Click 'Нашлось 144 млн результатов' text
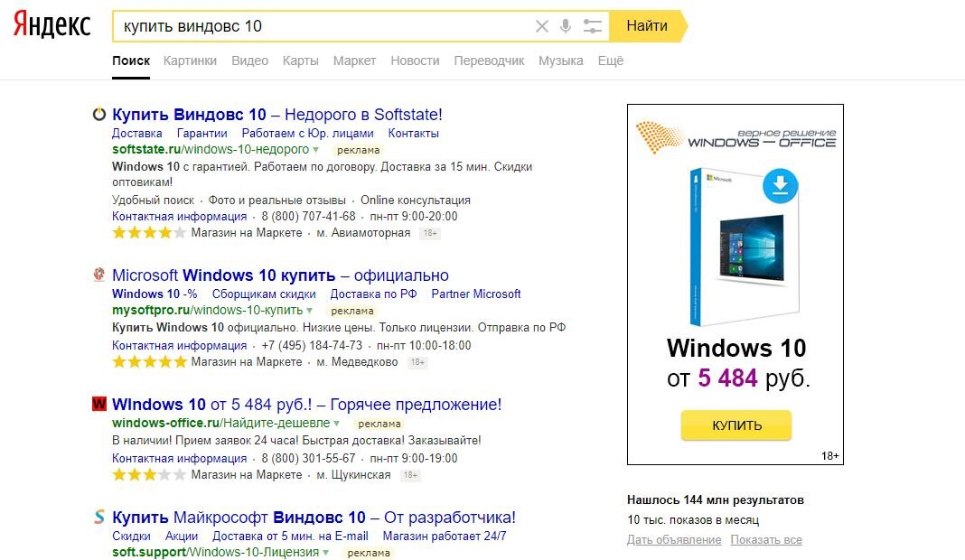The width and height of the screenshot is (965, 560). point(715,499)
